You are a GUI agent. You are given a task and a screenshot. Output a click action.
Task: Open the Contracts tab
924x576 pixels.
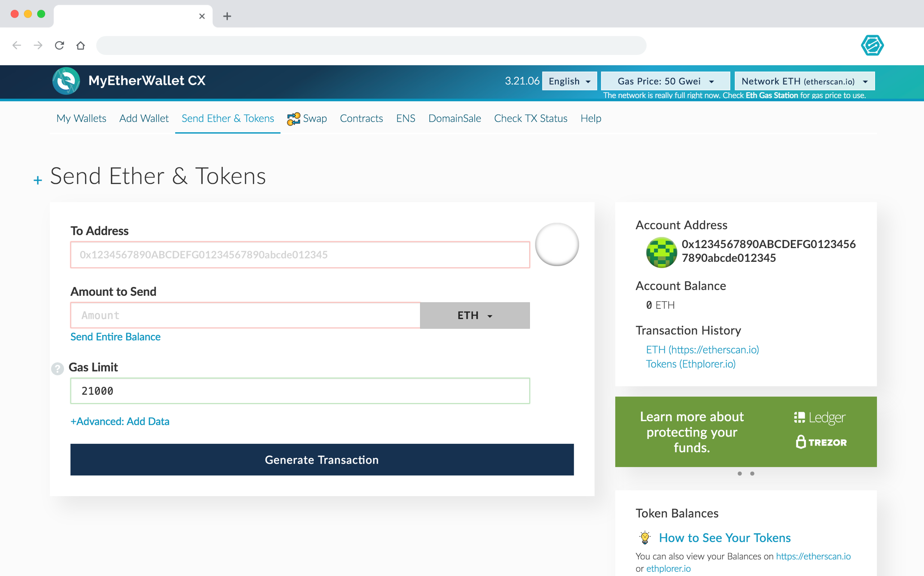361,118
